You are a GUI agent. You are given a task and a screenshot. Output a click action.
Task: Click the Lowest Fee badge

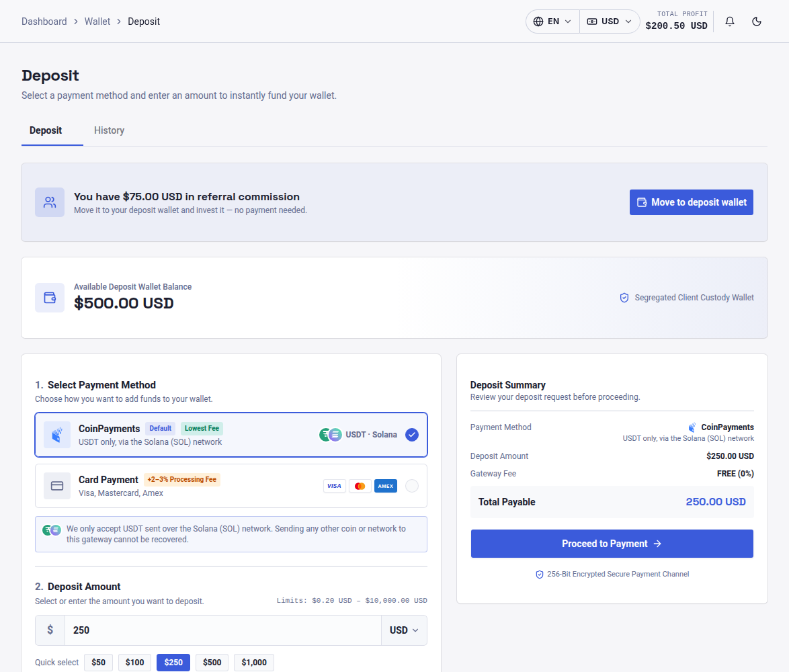(202, 429)
